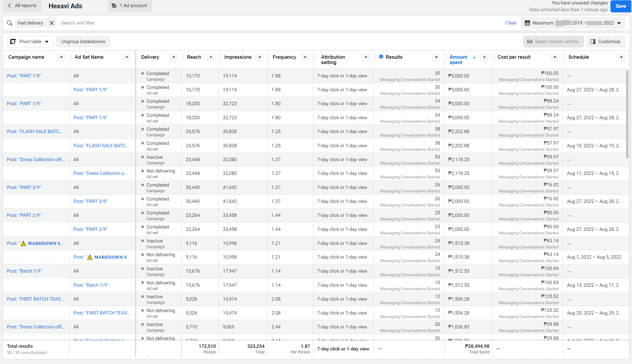
Task: Clear all filters
Action: pyautogui.click(x=511, y=23)
